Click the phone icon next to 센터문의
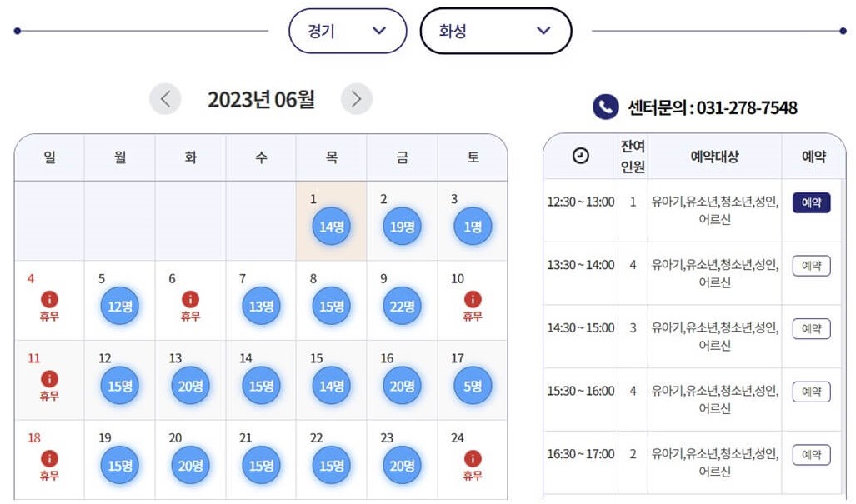 pyautogui.click(x=605, y=107)
